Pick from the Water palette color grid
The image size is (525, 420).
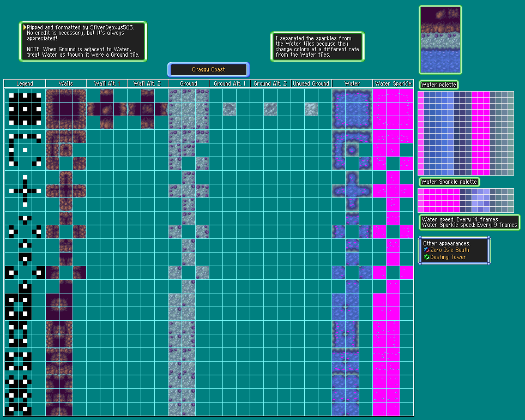coord(466,133)
